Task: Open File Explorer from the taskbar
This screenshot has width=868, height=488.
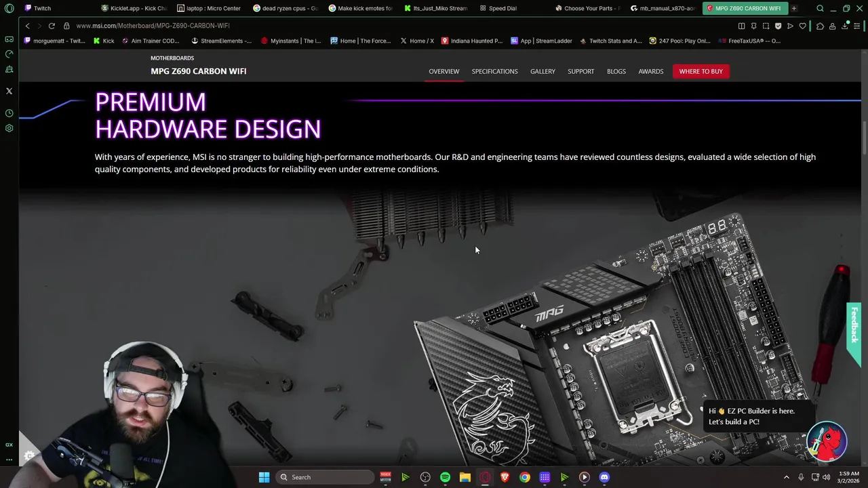Action: [465, 477]
